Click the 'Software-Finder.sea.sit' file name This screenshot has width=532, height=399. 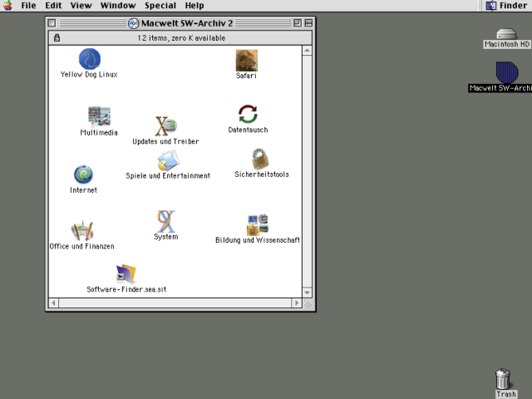pos(126,289)
